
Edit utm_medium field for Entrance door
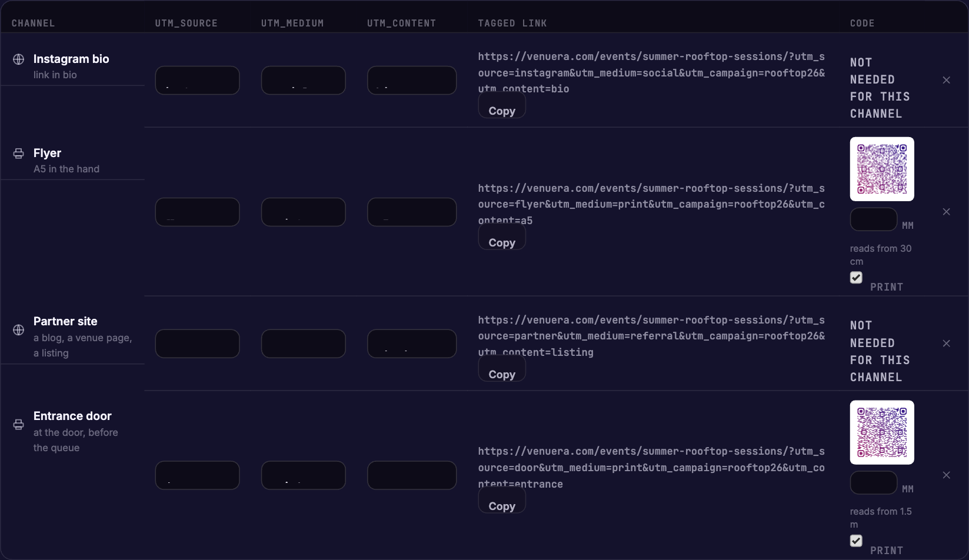303,475
